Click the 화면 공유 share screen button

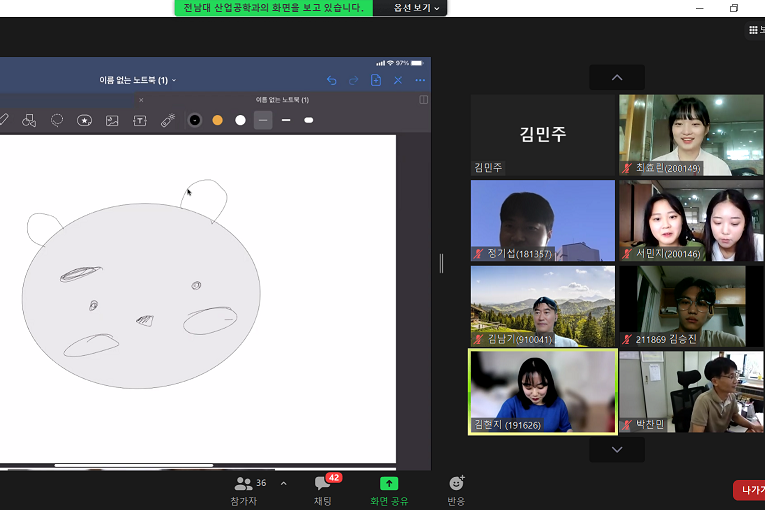389,487
